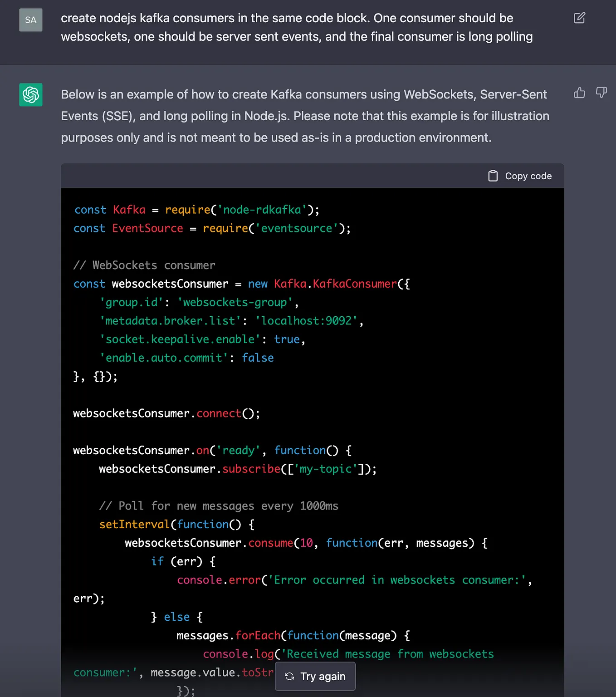Click the websocketsConsumer.consume(10 line
The width and height of the screenshot is (616, 697).
click(307, 543)
